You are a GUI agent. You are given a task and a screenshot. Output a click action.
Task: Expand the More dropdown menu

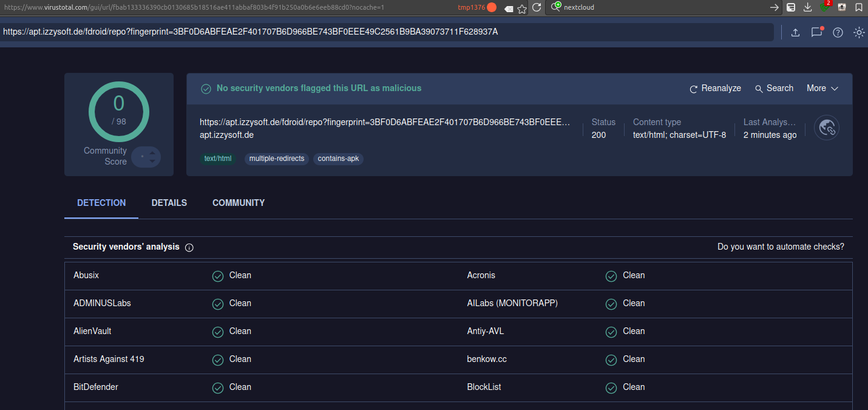(822, 89)
